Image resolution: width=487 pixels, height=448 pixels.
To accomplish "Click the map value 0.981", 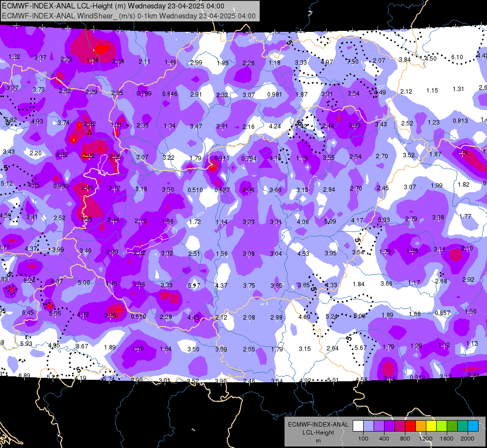I will pos(275,94).
